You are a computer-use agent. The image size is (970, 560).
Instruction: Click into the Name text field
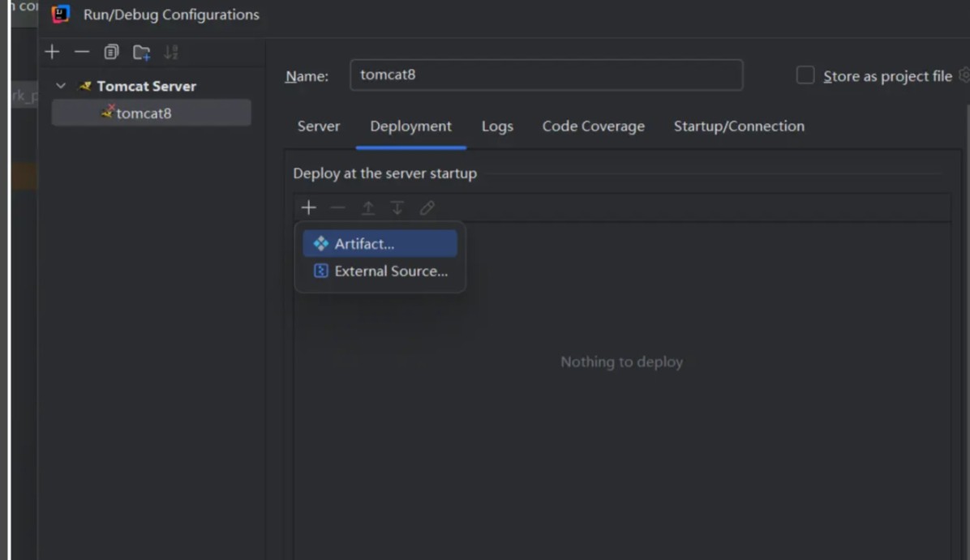coord(546,75)
